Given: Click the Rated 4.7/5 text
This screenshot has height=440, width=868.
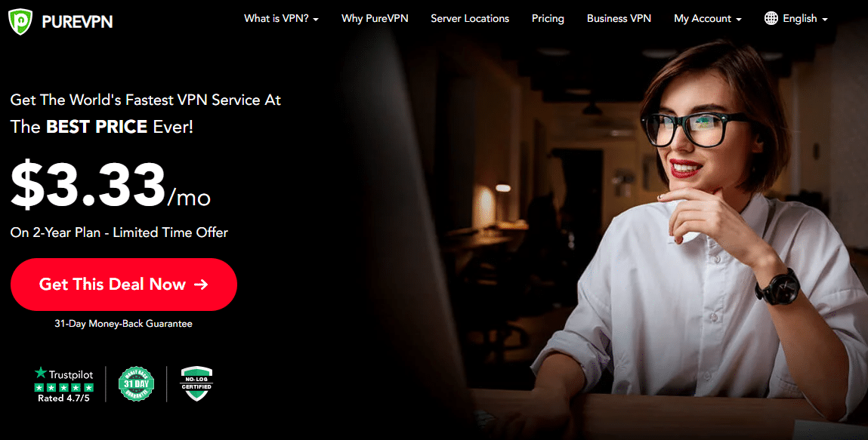Looking at the screenshot, I should click(63, 398).
